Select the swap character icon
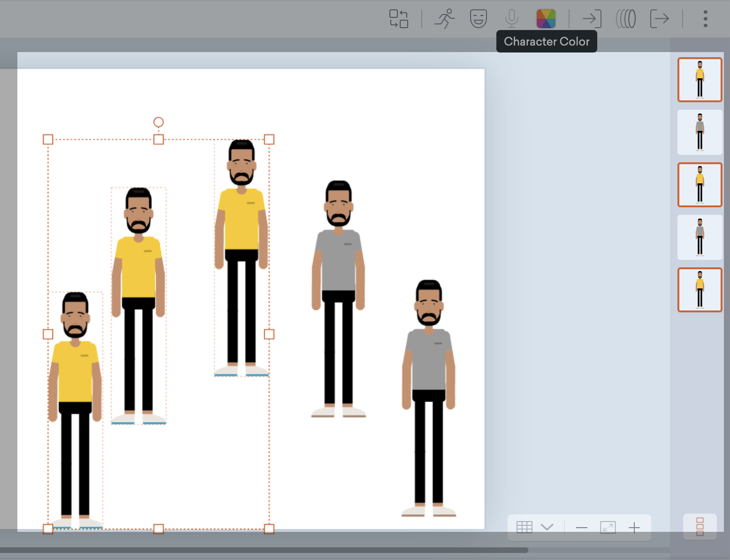This screenshot has height=560, width=730. [399, 19]
